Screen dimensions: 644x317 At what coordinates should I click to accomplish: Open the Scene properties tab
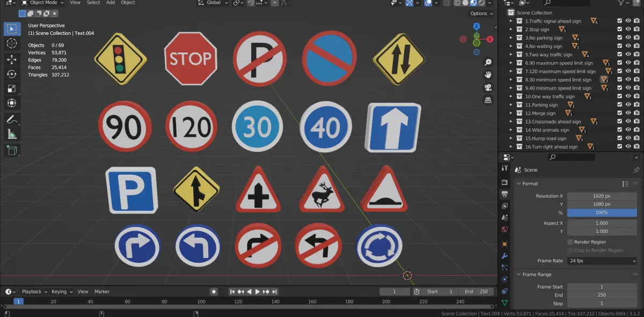click(x=504, y=218)
